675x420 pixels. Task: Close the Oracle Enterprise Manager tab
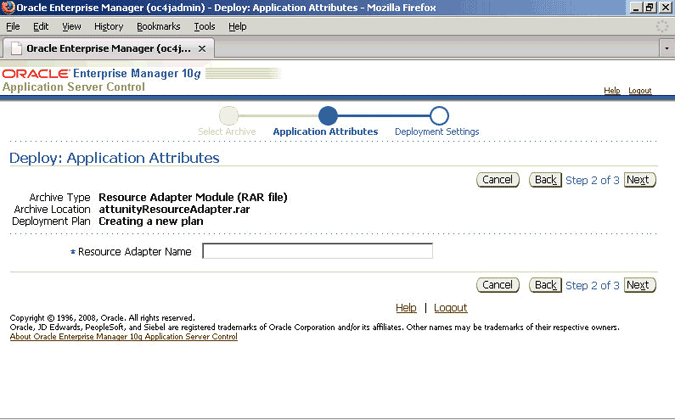click(x=202, y=49)
